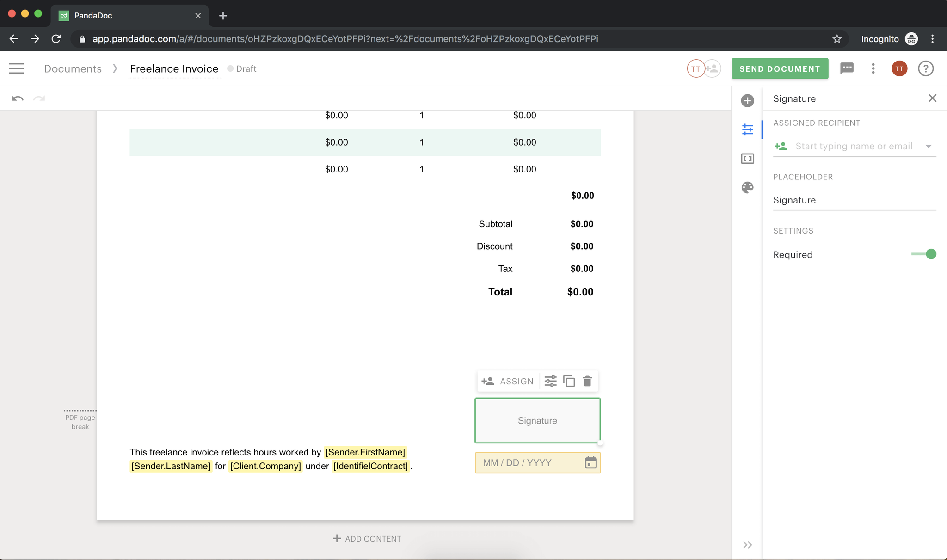Click the Freelance Invoice document title
The width and height of the screenshot is (947, 560).
pyautogui.click(x=174, y=68)
